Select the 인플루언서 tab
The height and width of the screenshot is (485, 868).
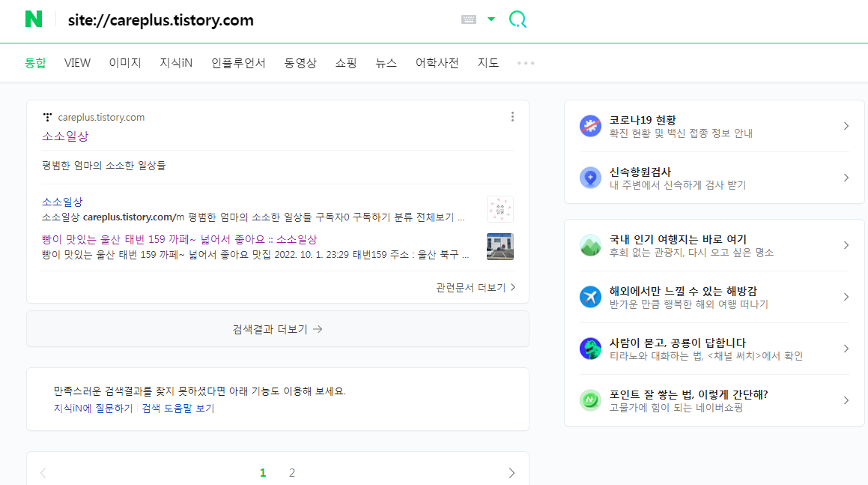click(x=239, y=63)
